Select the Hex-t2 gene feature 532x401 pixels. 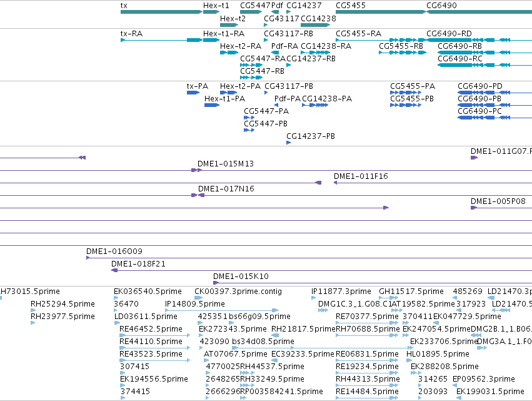click(229, 25)
